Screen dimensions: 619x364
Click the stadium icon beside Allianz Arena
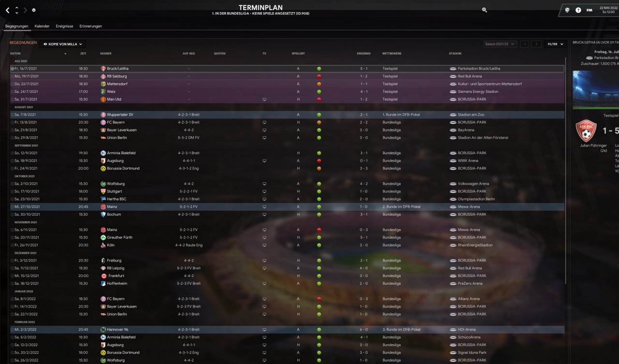[x=453, y=299]
